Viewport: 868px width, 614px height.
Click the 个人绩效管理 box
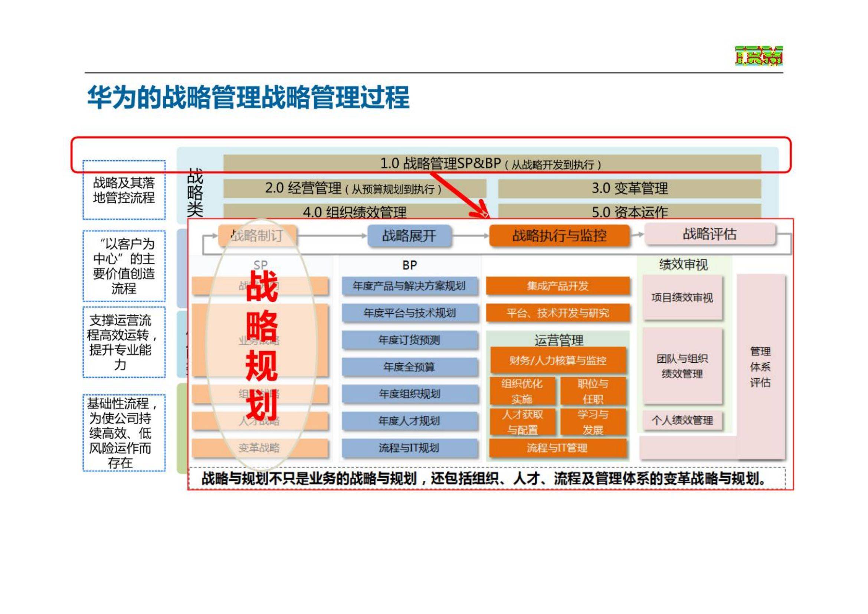[683, 420]
